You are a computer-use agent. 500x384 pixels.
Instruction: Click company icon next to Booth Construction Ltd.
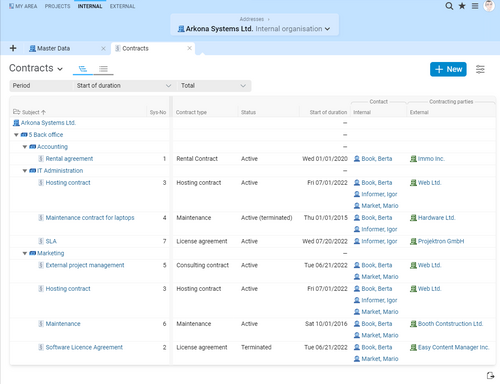click(413, 324)
